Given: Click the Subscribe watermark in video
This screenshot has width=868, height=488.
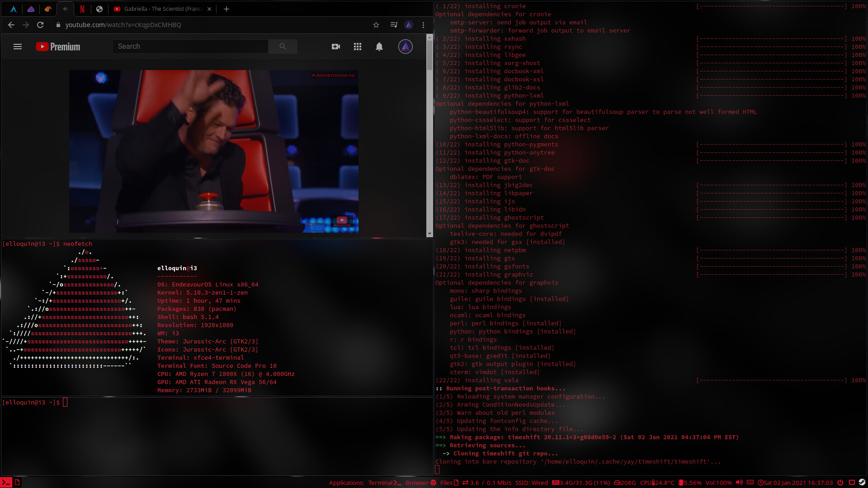Looking at the screenshot, I should (x=342, y=221).
